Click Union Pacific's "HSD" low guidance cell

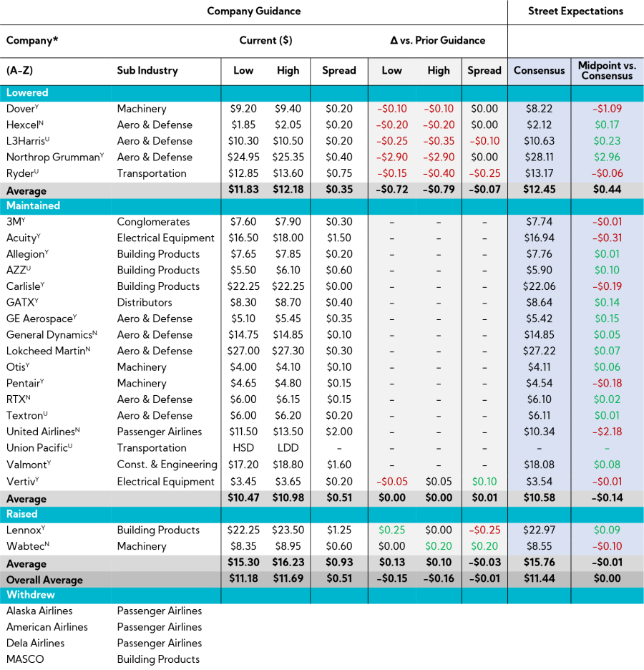pos(243,448)
